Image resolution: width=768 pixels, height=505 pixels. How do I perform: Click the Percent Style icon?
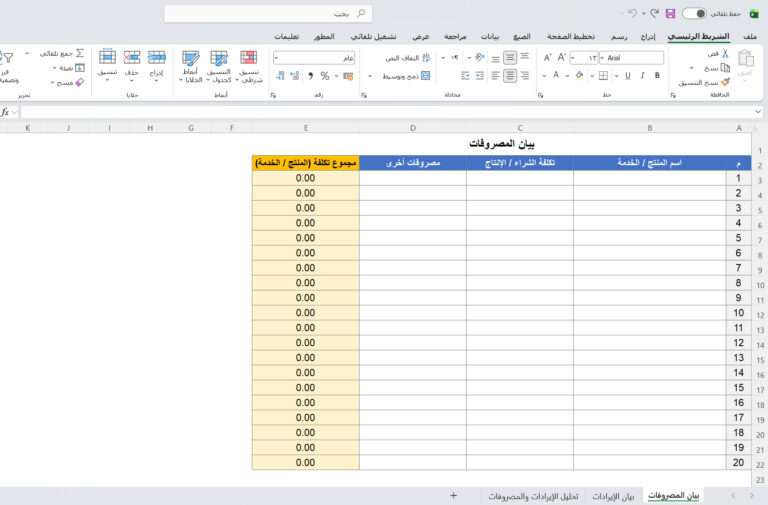324,75
